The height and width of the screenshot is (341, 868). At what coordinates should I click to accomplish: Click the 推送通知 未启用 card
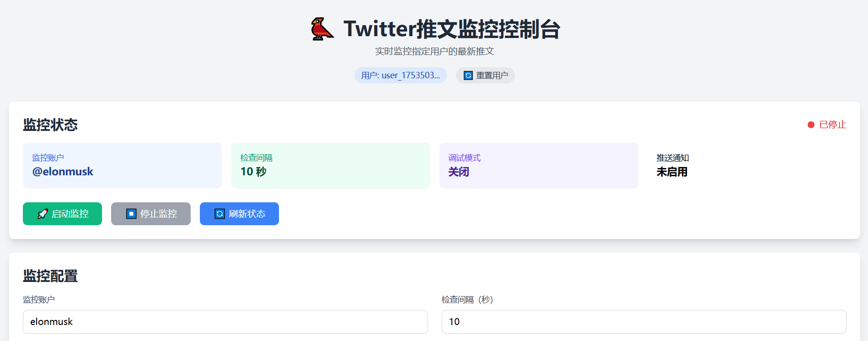(x=747, y=166)
